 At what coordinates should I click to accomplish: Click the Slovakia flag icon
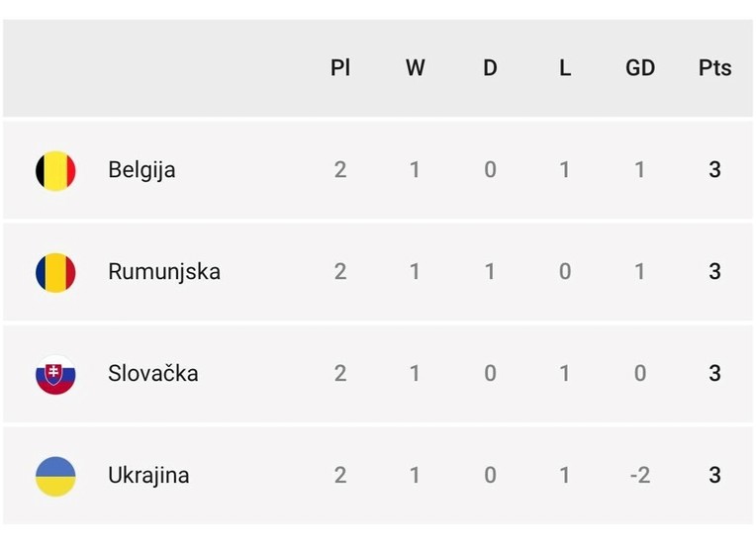[55, 374]
